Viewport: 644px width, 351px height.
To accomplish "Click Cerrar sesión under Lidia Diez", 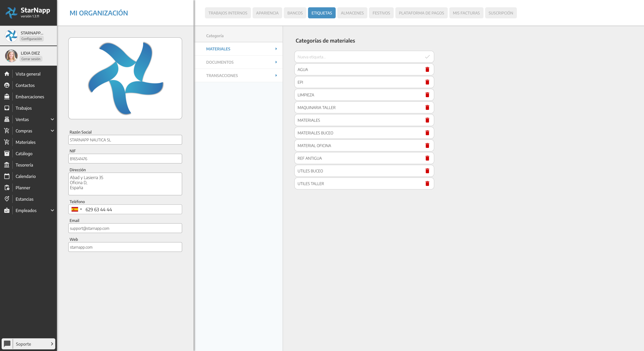I will point(31,59).
